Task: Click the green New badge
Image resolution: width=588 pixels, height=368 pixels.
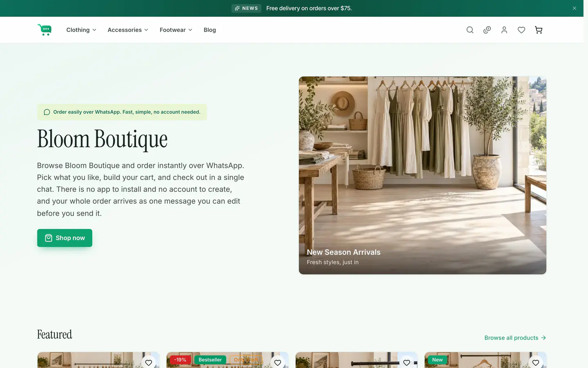Action: coord(437,360)
